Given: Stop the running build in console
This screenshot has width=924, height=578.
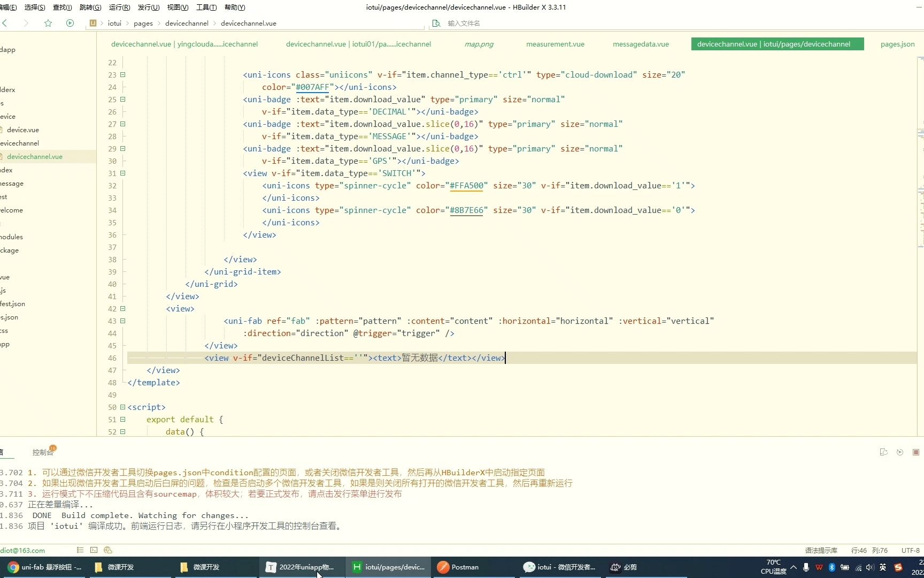Looking at the screenshot, I should coord(916,452).
